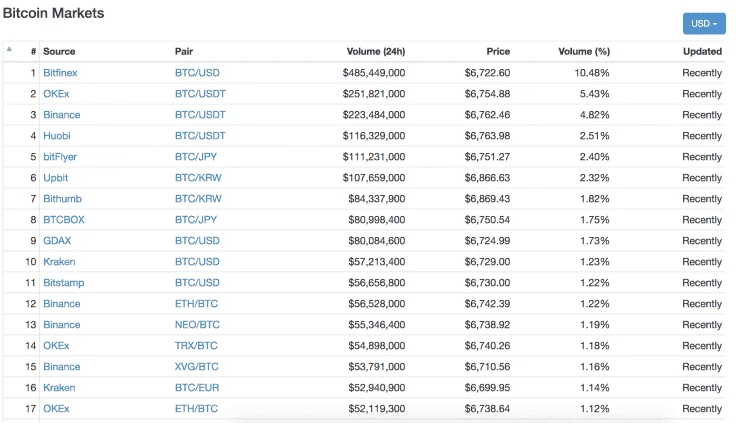Sort by the Source column header
736x423 pixels.
pyautogui.click(x=59, y=52)
